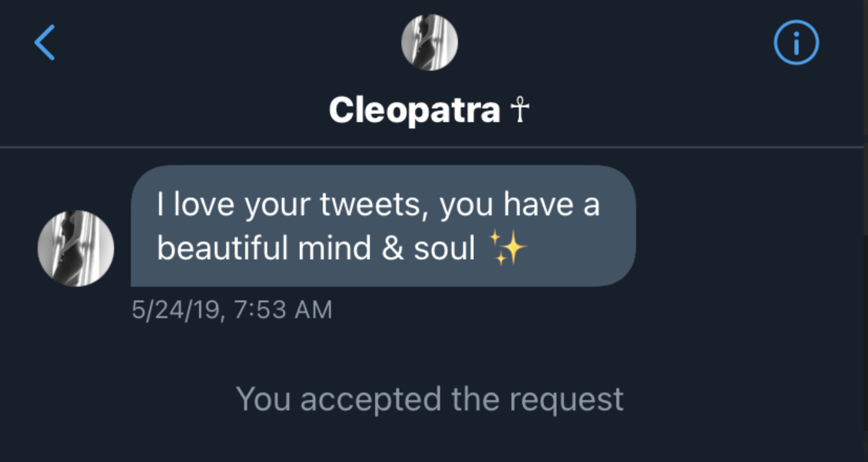Go back using the blue arrow
The height and width of the screenshot is (462, 868).
pyautogui.click(x=45, y=42)
